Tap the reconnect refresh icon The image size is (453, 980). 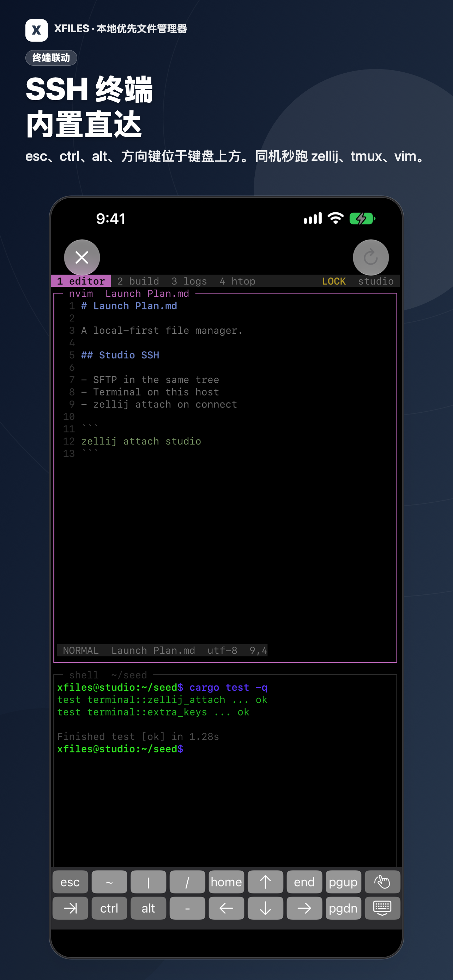click(x=370, y=258)
